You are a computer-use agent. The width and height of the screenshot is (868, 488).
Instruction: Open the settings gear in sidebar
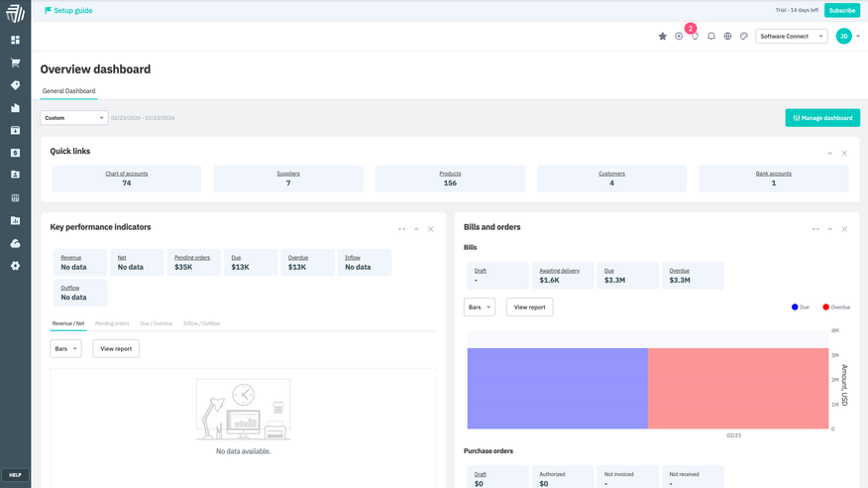pyautogui.click(x=15, y=266)
